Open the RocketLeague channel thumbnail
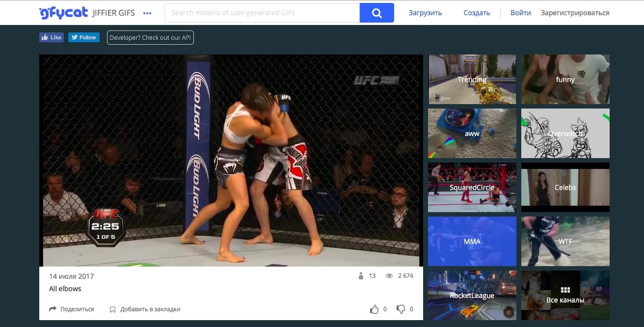This screenshot has width=644, height=327. point(472,295)
